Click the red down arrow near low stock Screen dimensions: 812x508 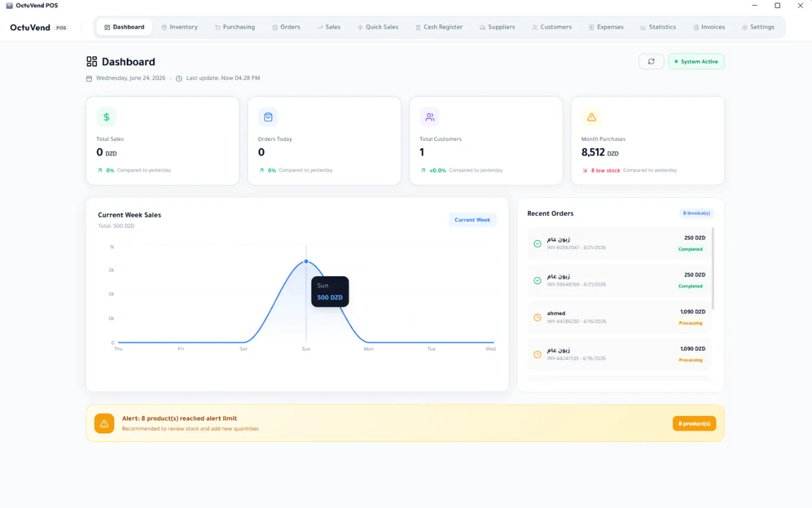(585, 170)
